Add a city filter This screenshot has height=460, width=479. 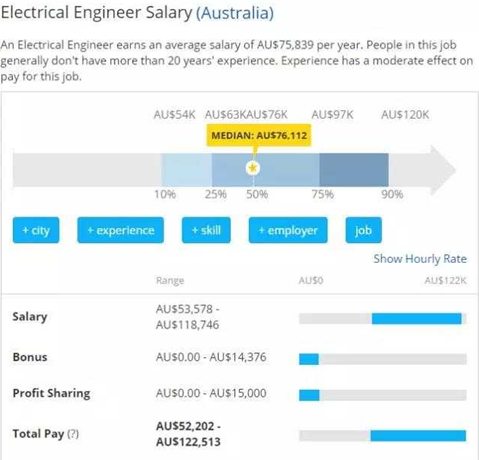[x=36, y=230]
